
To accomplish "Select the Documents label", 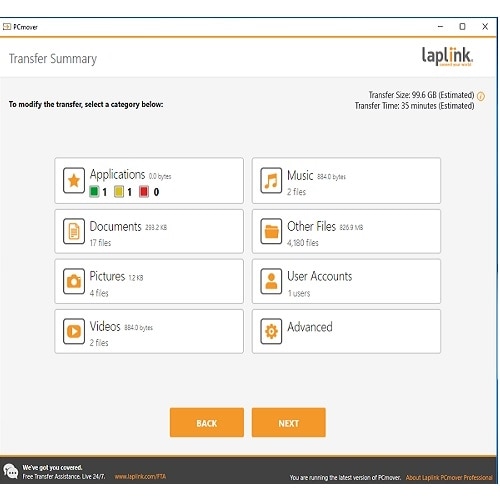I will [116, 226].
